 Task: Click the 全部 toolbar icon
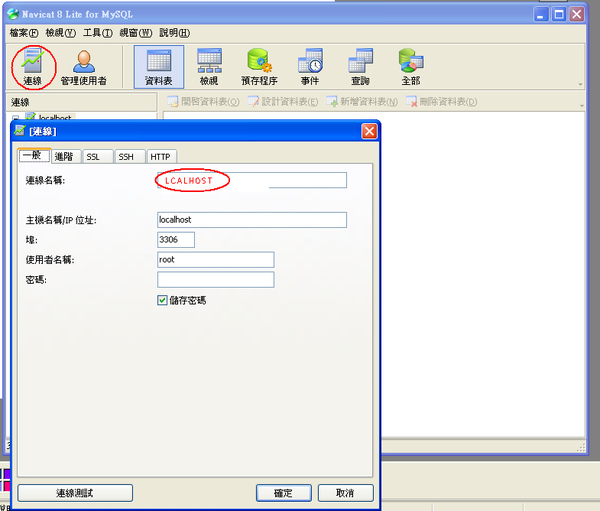point(411,67)
